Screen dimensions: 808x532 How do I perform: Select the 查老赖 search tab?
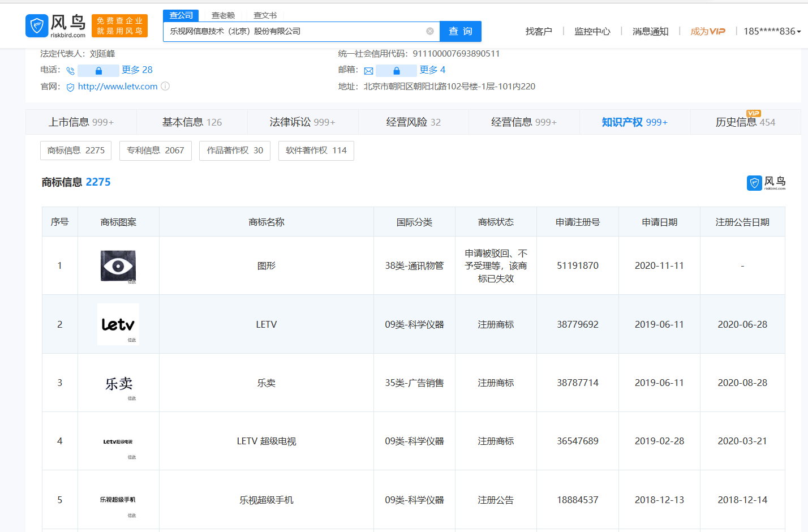(223, 15)
